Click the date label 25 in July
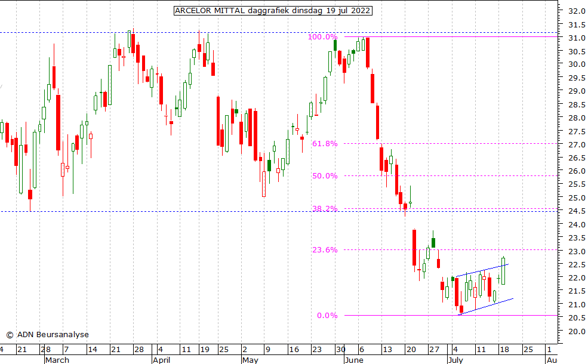Viewport: 588px width, 364px height. coord(528,349)
